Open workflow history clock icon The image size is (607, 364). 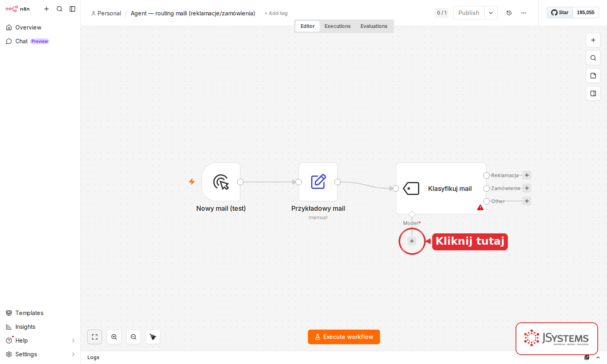pos(509,13)
